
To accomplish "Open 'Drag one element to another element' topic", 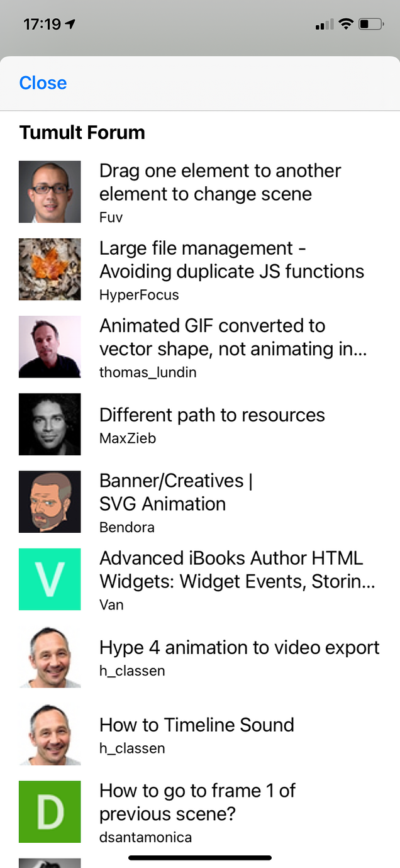I will coord(220,182).
